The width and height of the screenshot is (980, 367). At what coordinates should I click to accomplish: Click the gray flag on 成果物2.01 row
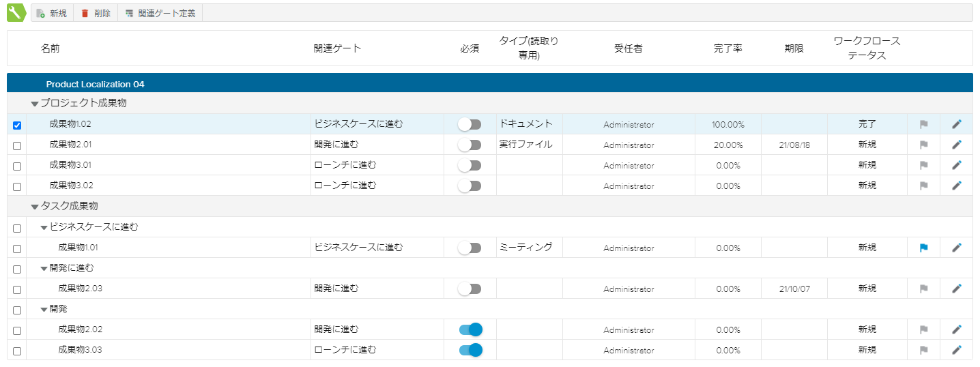tap(923, 145)
